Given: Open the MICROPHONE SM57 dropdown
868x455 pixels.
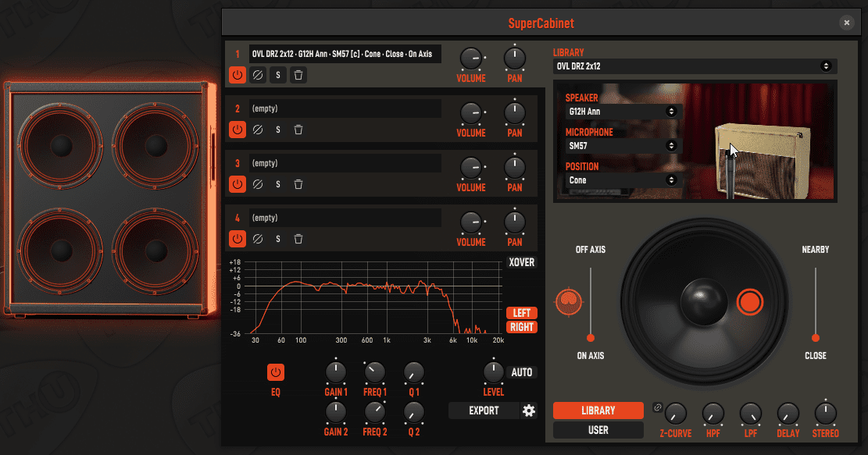Looking at the screenshot, I should point(622,146).
